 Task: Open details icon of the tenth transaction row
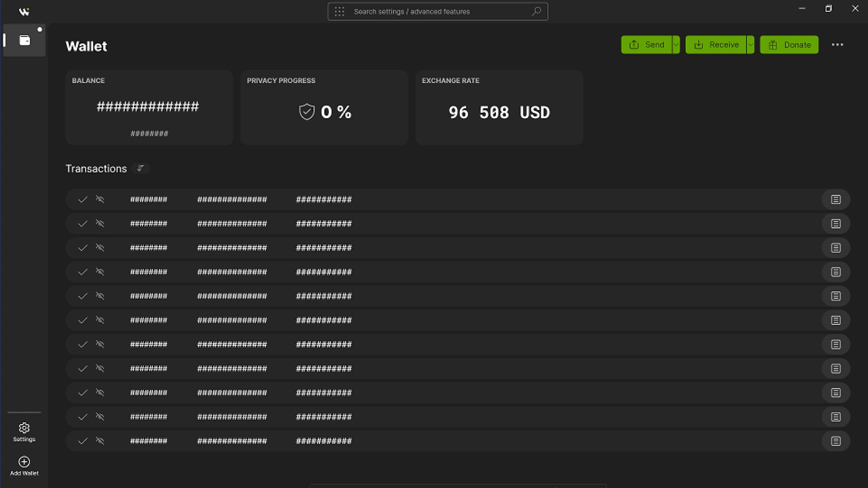(836, 417)
